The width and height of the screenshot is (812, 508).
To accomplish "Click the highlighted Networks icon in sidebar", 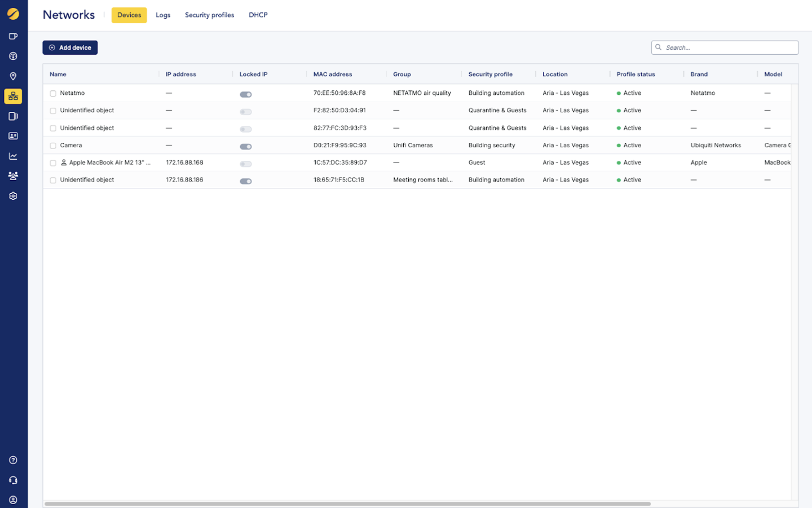I will 13,96.
